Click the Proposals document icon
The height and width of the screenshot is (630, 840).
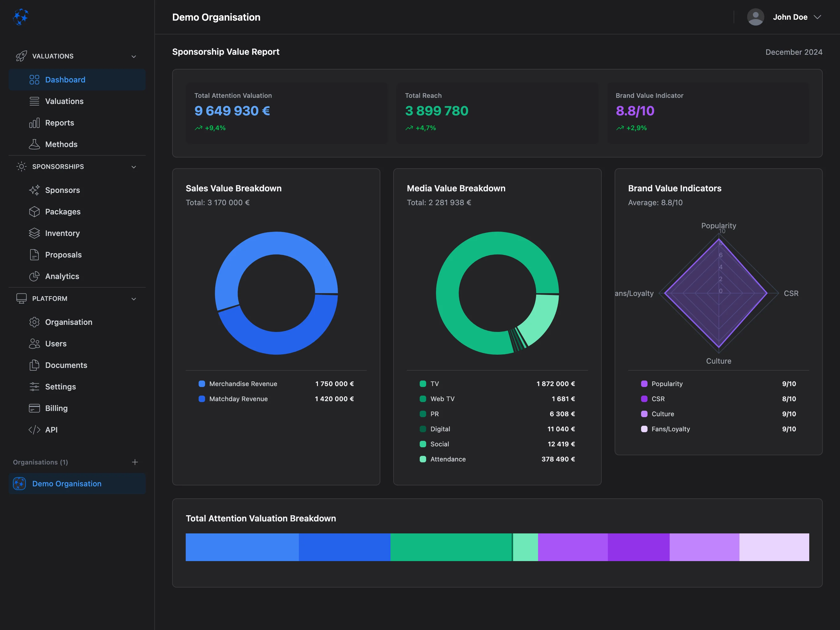click(x=34, y=255)
